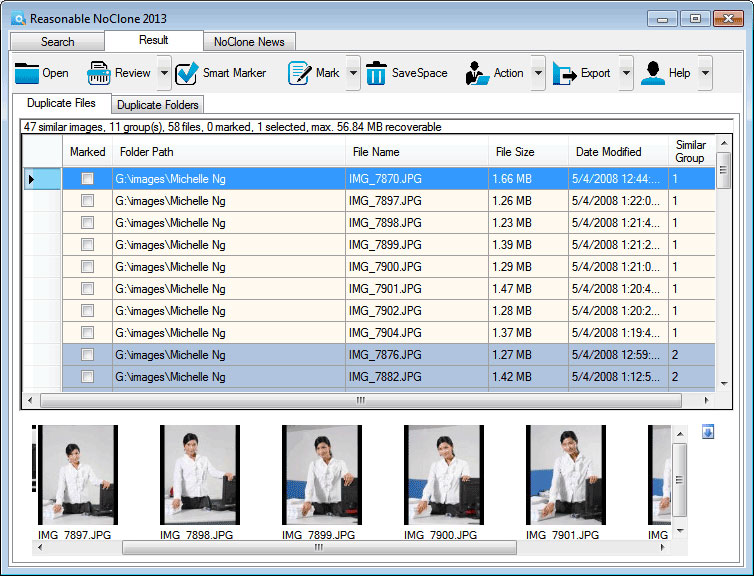The image size is (754, 576).
Task: Click blue download arrow beside thumbnails
Action: pos(708,432)
